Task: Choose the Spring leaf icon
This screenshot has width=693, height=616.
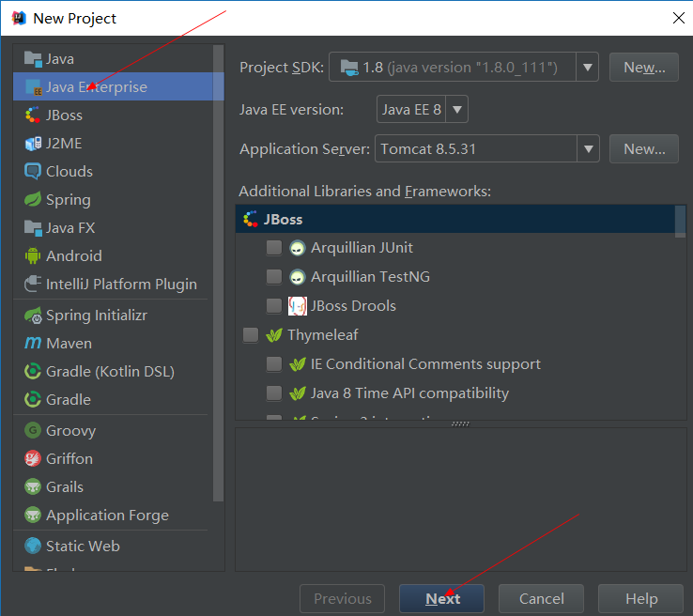Action: click(33, 200)
